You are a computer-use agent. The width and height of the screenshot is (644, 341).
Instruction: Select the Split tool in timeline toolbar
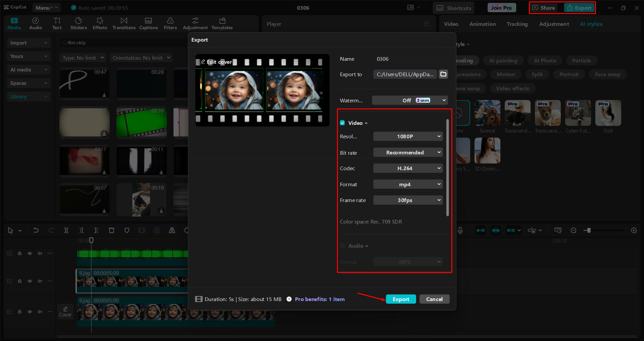pyautogui.click(x=66, y=230)
